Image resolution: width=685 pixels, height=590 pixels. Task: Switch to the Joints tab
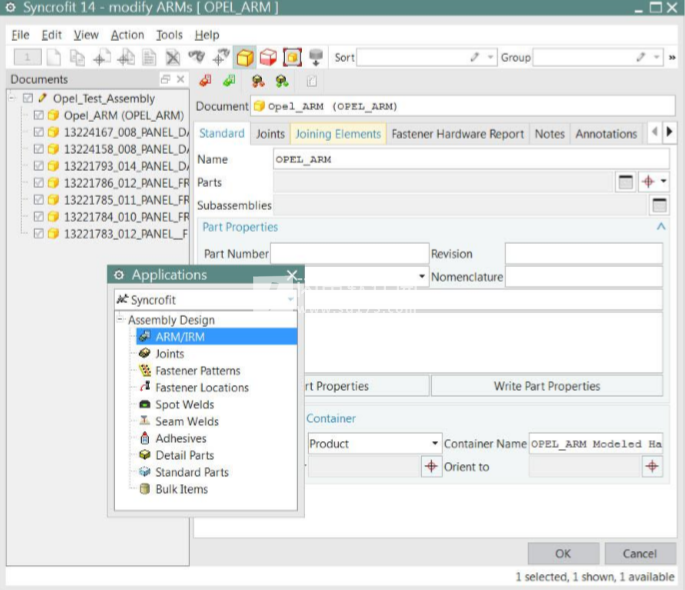coord(270,134)
